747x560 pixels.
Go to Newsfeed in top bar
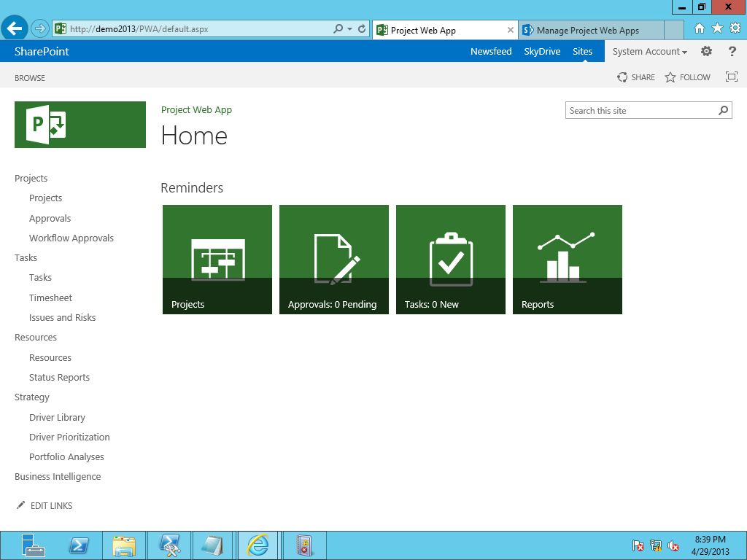click(x=491, y=52)
